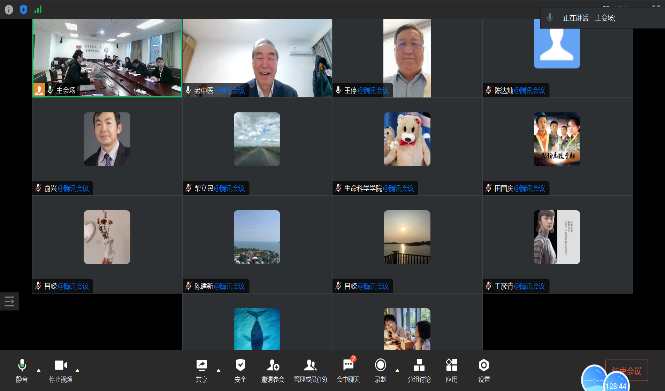Image resolution: width=665 pixels, height=391 pixels.
Task: Click the invite participants icon
Action: point(273,370)
